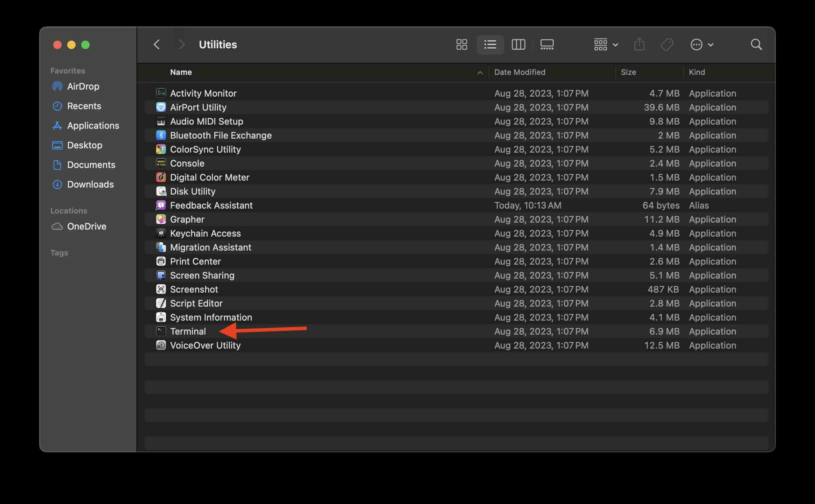Open the Terminal application
The width and height of the screenshot is (815, 504).
(x=188, y=331)
